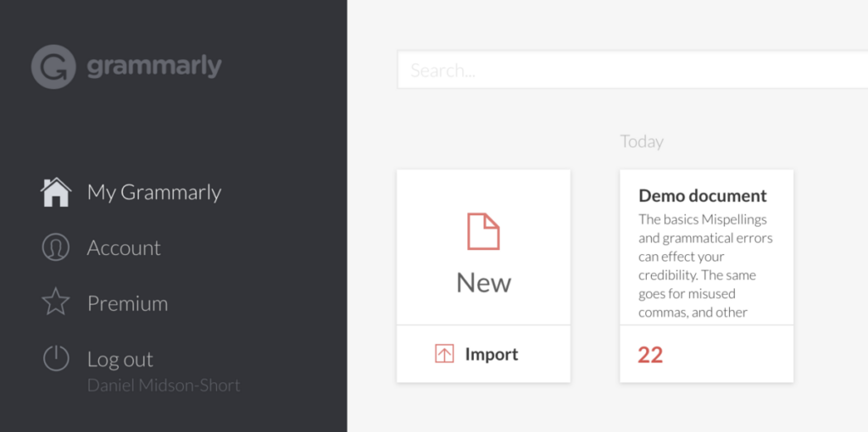Click the Grammarly circular G logo icon
Viewport: 868px width, 432px height.
tap(53, 67)
